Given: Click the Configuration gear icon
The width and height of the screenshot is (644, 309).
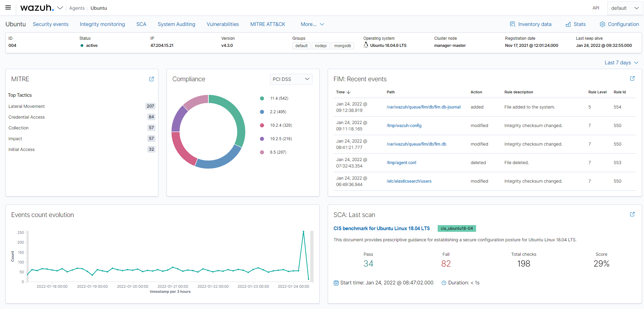Looking at the screenshot, I should pyautogui.click(x=602, y=24).
